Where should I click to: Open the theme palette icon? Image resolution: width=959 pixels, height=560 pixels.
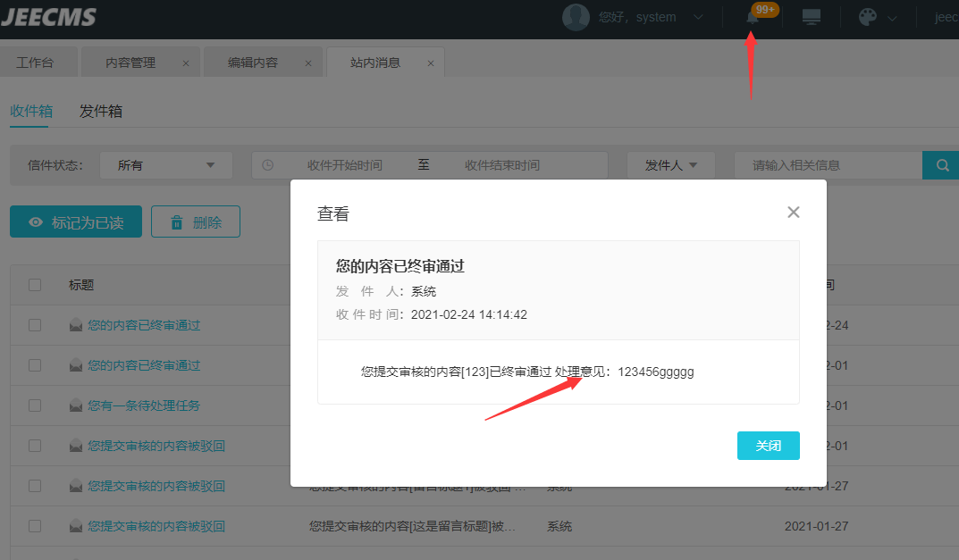(867, 16)
